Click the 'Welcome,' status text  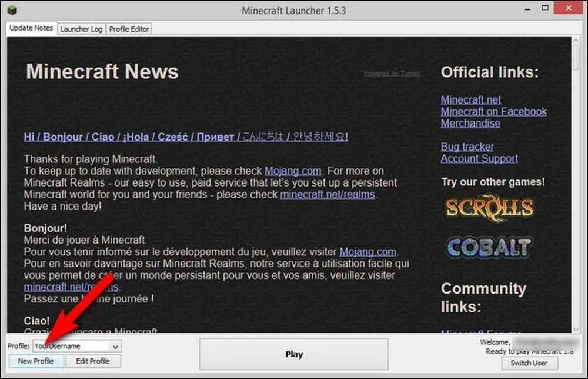click(x=495, y=343)
